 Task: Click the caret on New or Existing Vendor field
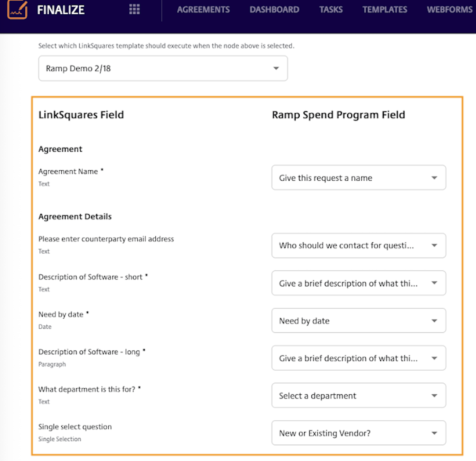tap(434, 433)
